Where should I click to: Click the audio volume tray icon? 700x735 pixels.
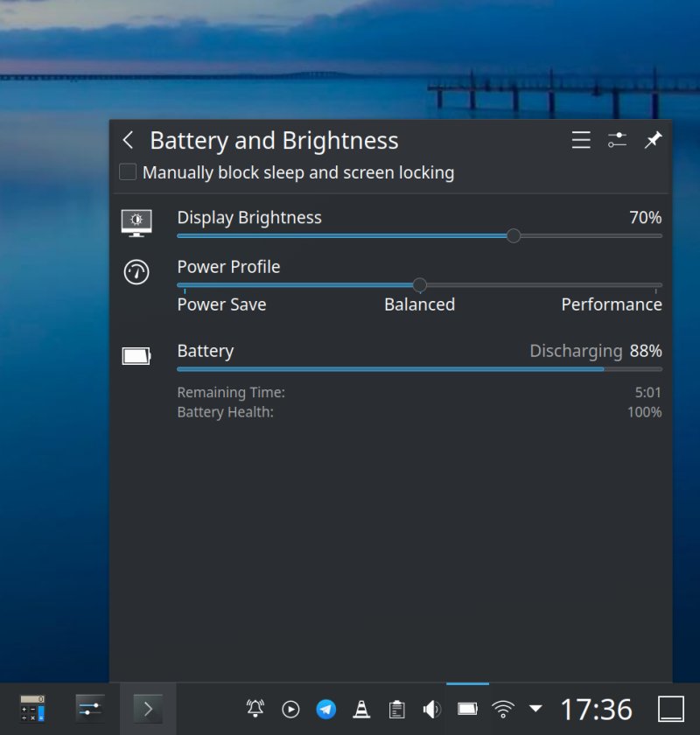point(432,709)
